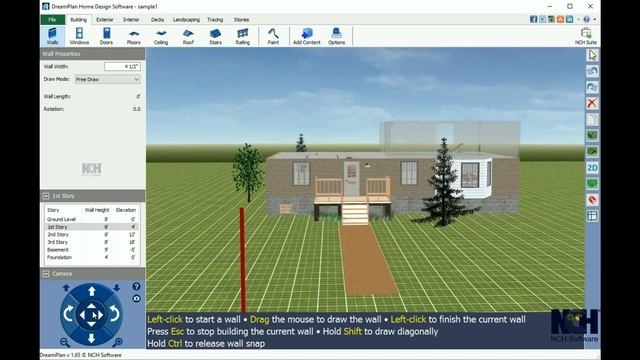This screenshot has width=640, height=360.
Task: Click the green block icon below 2D
Action: click(592, 183)
